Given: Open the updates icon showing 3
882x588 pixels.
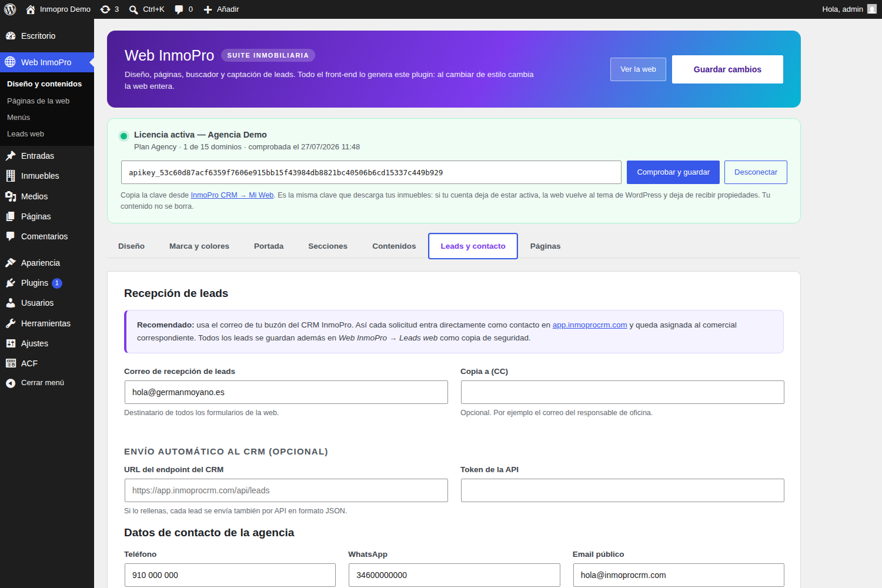Looking at the screenshot, I should (105, 9).
